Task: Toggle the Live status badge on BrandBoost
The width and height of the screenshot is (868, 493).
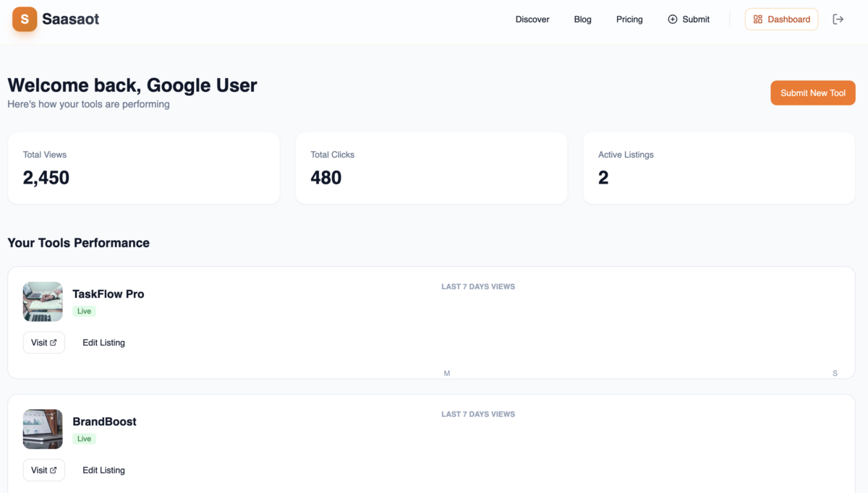Action: pos(84,438)
